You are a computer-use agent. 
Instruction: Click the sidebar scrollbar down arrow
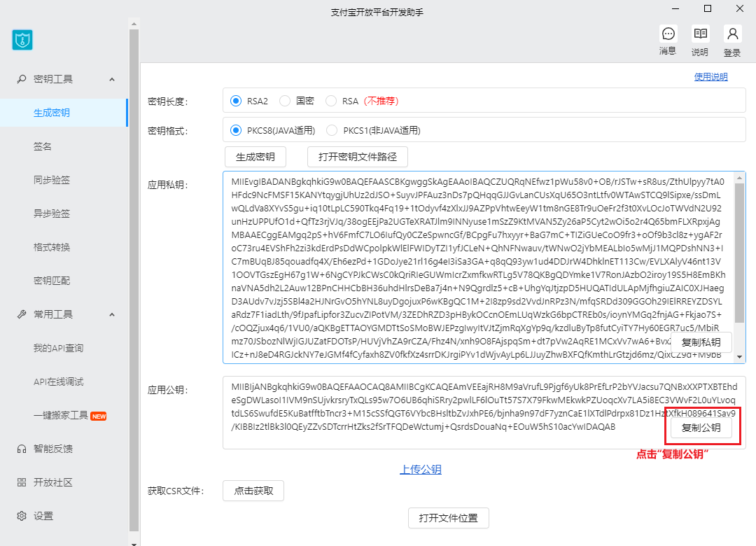134,543
